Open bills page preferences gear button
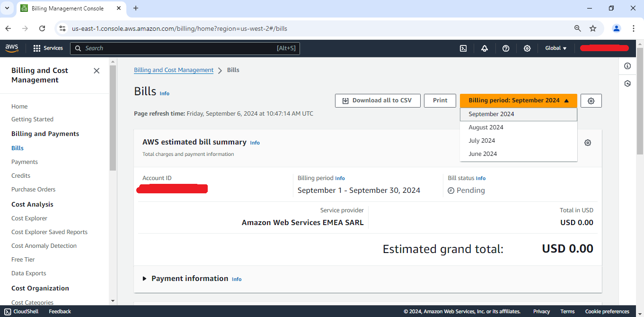644x317 pixels. pyautogui.click(x=591, y=100)
